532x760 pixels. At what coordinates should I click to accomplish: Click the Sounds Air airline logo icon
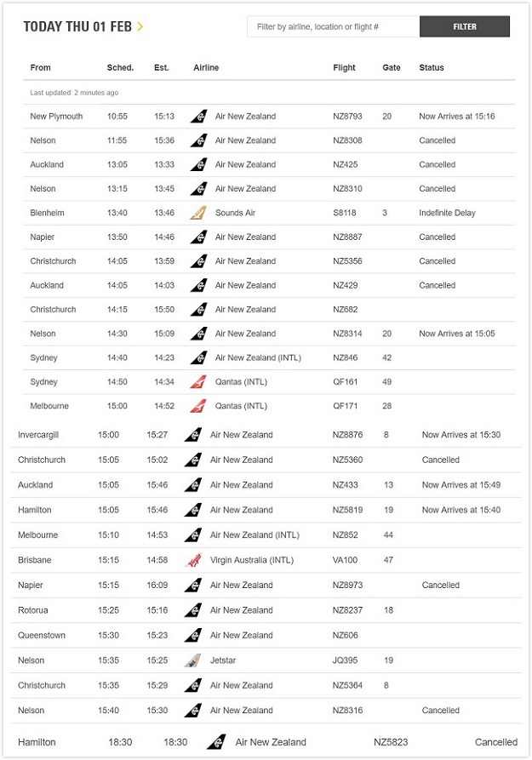pos(198,213)
